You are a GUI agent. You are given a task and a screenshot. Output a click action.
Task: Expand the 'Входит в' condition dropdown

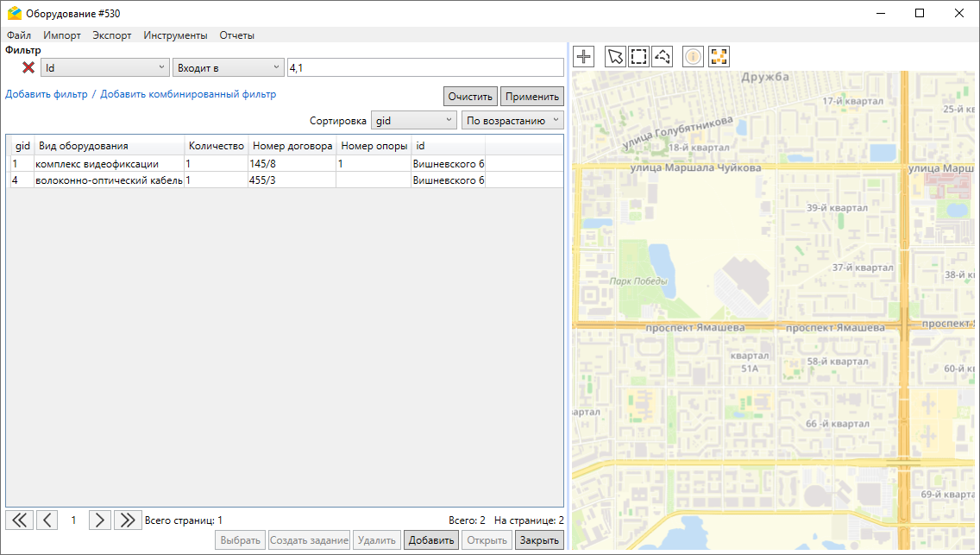(228, 67)
